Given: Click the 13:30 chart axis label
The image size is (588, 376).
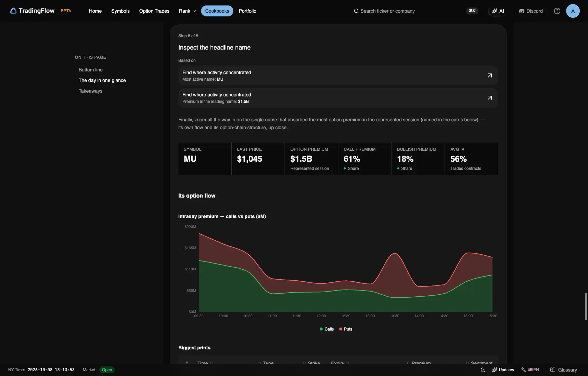Looking at the screenshot, I should pyautogui.click(x=395, y=316).
